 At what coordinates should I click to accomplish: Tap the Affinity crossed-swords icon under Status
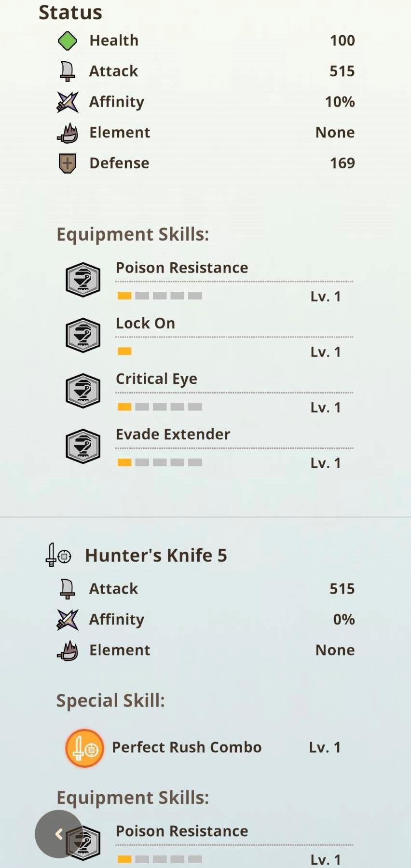(x=68, y=102)
